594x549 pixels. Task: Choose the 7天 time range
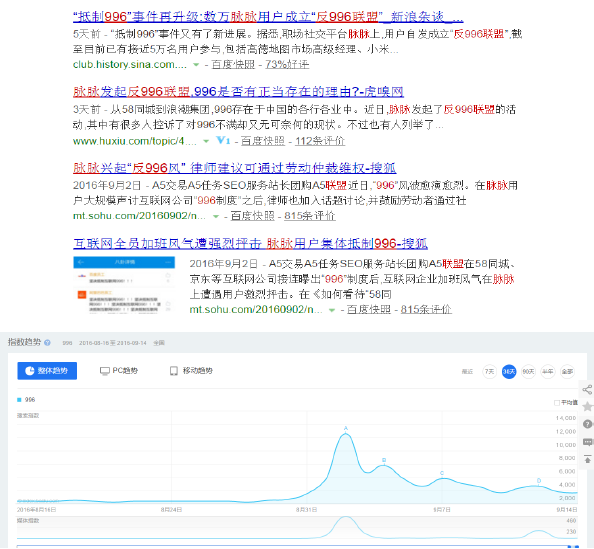pyautogui.click(x=489, y=372)
